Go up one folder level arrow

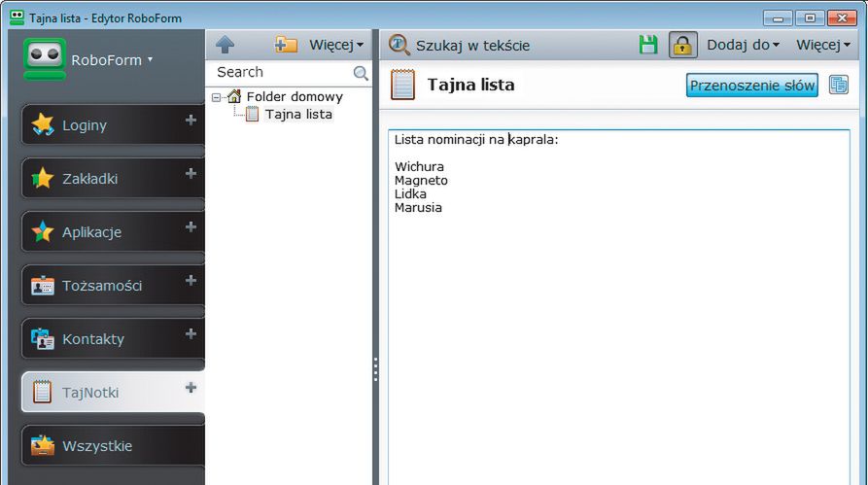click(225, 45)
